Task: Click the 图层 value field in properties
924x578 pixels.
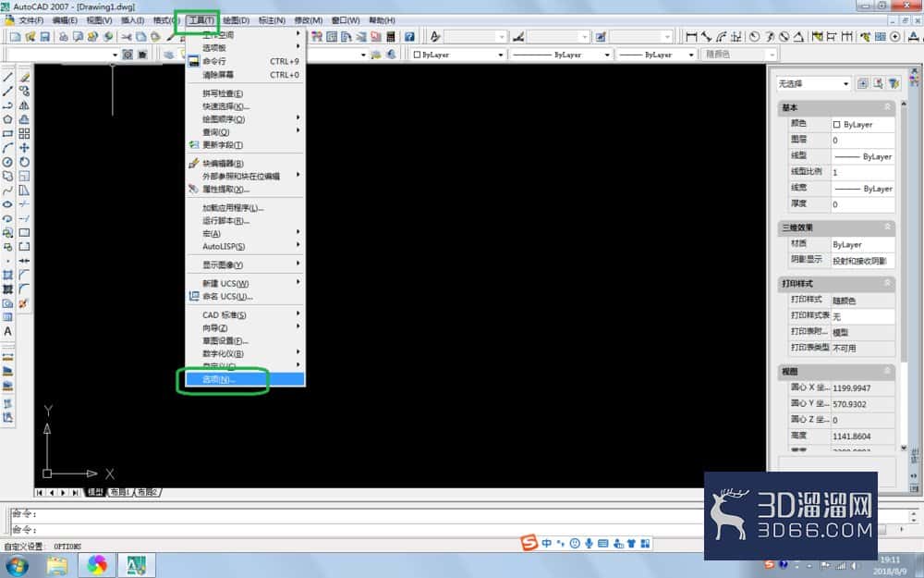Action: [863, 141]
